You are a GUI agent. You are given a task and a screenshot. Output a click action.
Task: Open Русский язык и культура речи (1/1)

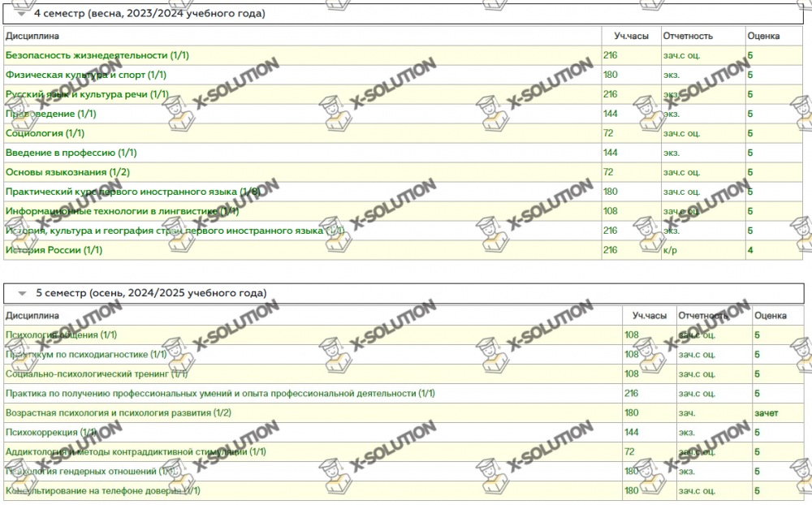point(87,94)
